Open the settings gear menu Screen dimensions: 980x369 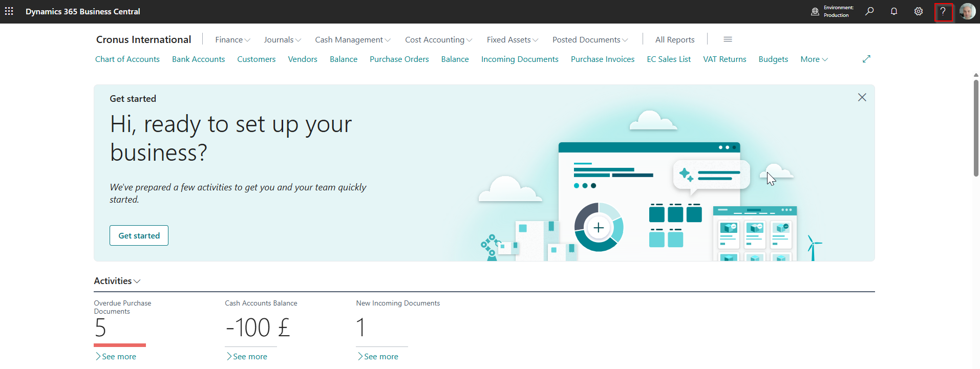pyautogui.click(x=919, y=11)
